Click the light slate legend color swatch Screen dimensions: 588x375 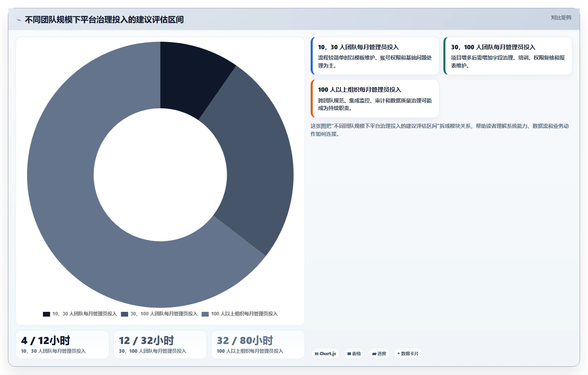[x=205, y=314]
